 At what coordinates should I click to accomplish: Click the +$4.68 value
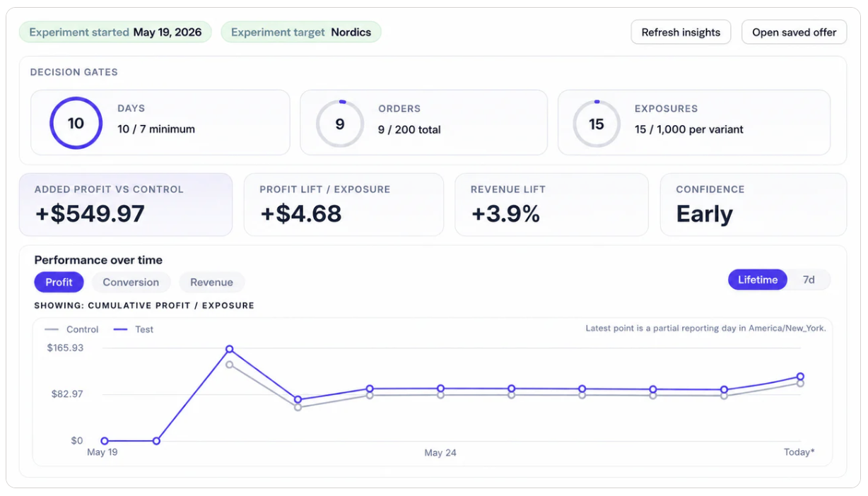click(301, 214)
